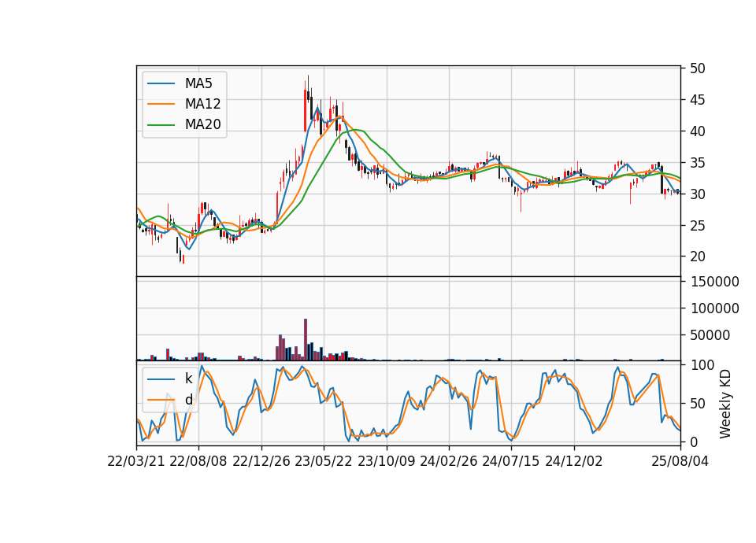This screenshot has height=543, width=756.
Task: Click the 22/08/08 date tick label
Action: [x=198, y=461]
